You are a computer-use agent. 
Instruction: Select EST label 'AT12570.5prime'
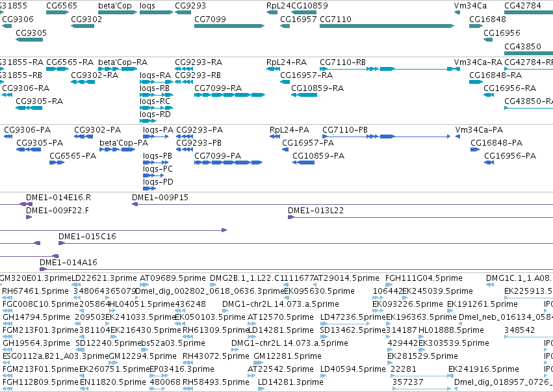[280, 317]
